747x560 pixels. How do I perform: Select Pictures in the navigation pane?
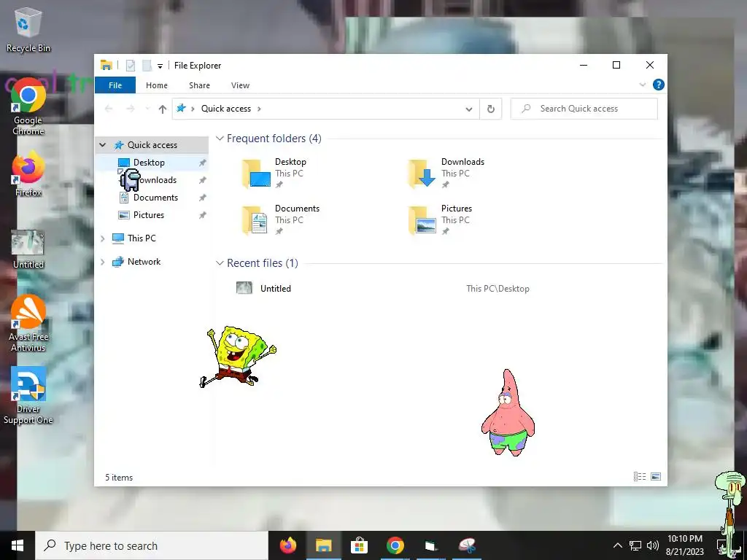[148, 215]
